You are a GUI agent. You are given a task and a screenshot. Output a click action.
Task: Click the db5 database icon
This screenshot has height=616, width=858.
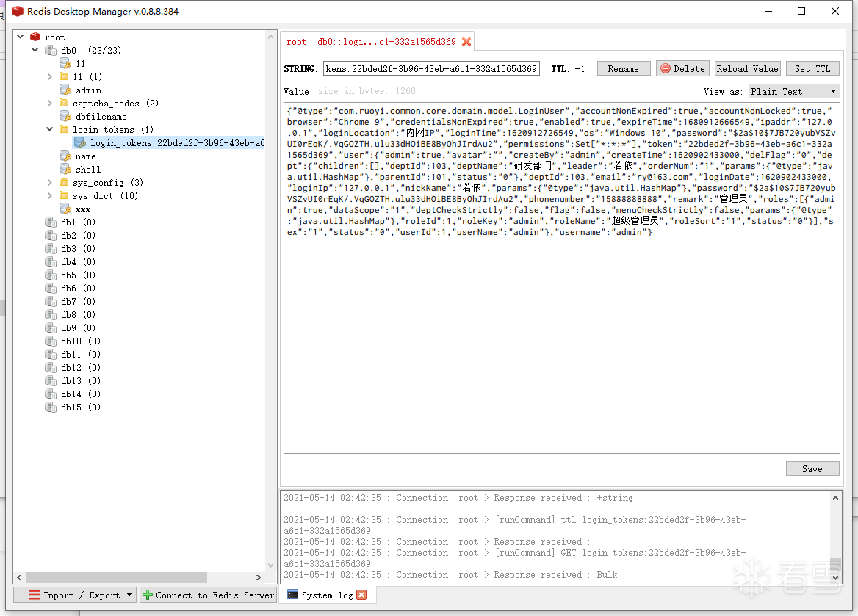pos(51,275)
